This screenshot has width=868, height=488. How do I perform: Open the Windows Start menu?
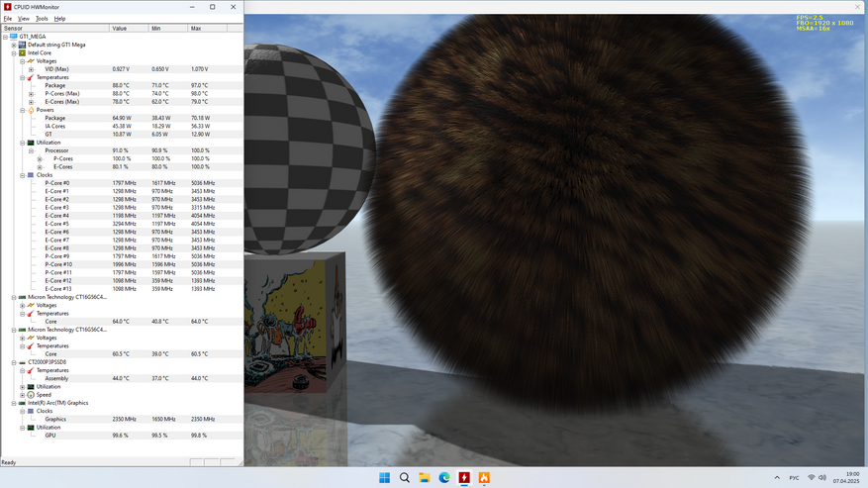coord(384,477)
